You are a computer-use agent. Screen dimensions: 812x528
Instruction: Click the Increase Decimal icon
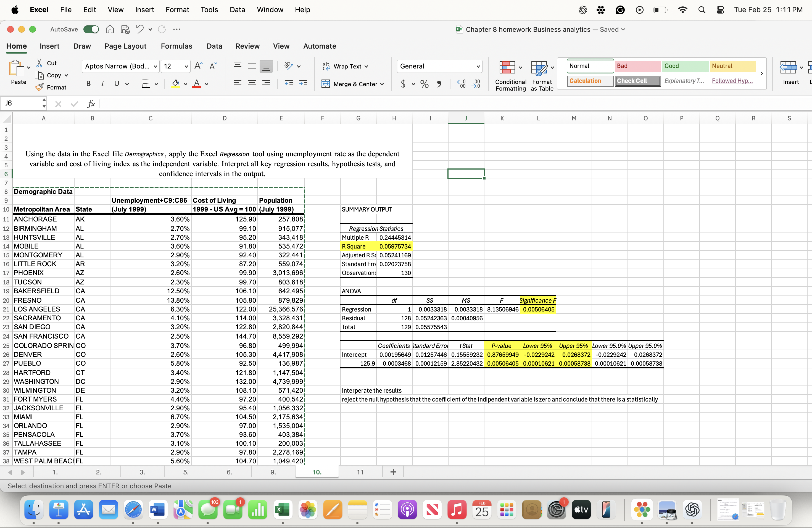(x=462, y=84)
